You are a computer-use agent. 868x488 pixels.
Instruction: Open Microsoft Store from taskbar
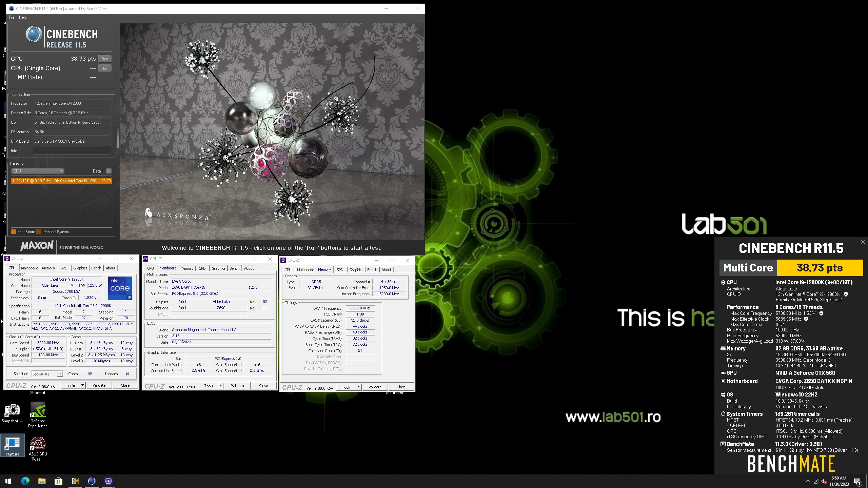coord(58,481)
